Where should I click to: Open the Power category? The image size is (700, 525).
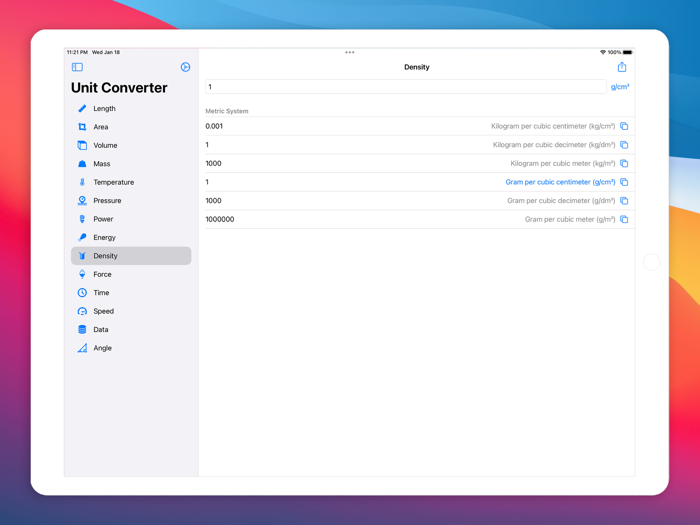[131, 219]
